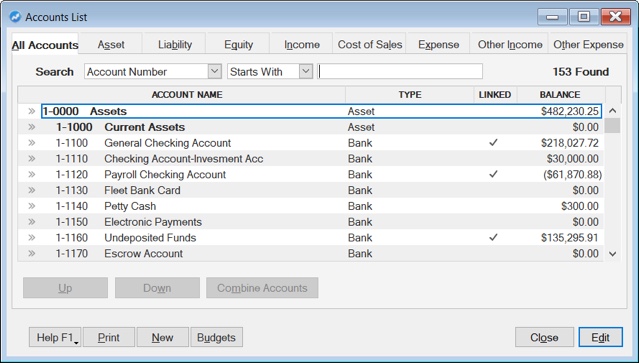Select the 1-1000 Current Assets row

coord(311,127)
